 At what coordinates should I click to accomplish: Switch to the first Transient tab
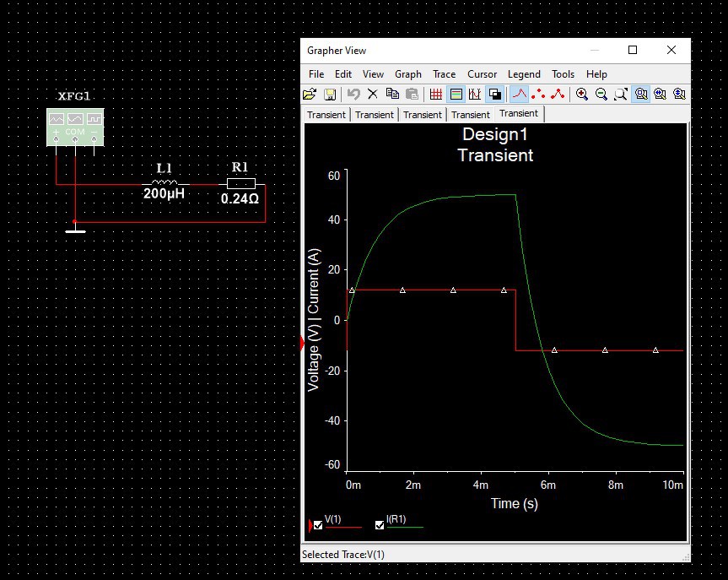(326, 115)
